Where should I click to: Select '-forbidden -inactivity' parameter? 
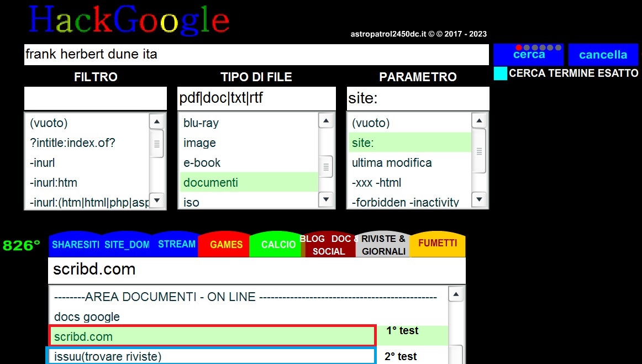[x=410, y=202]
